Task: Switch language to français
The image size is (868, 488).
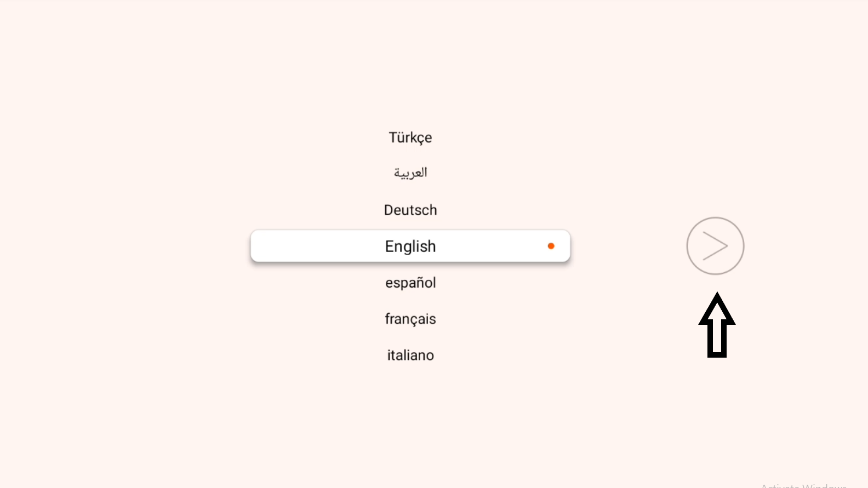Action: pos(410,319)
